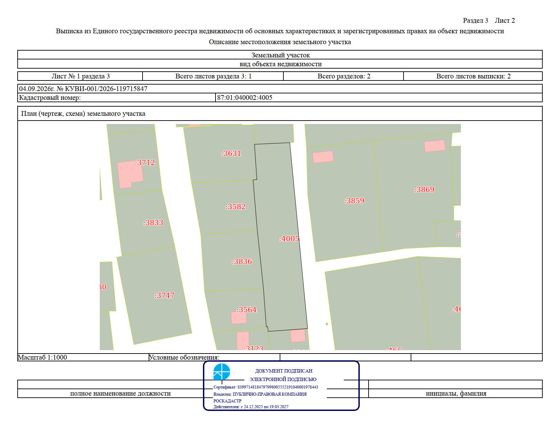Click the 'Всего разделов: 2' cell
Image resolution: width=560 pixels, height=433 pixels.
[344, 76]
